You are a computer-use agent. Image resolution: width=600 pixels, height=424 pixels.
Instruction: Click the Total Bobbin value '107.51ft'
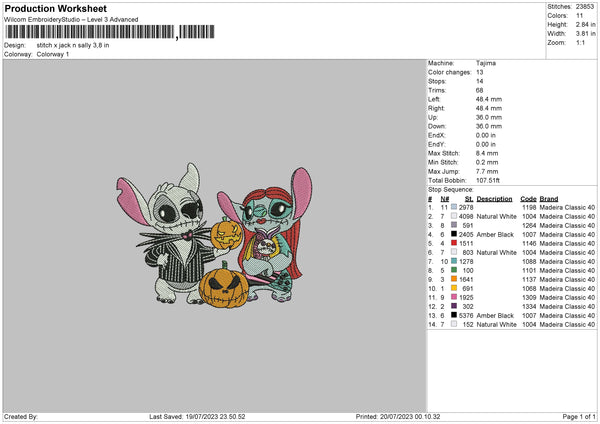coord(488,180)
